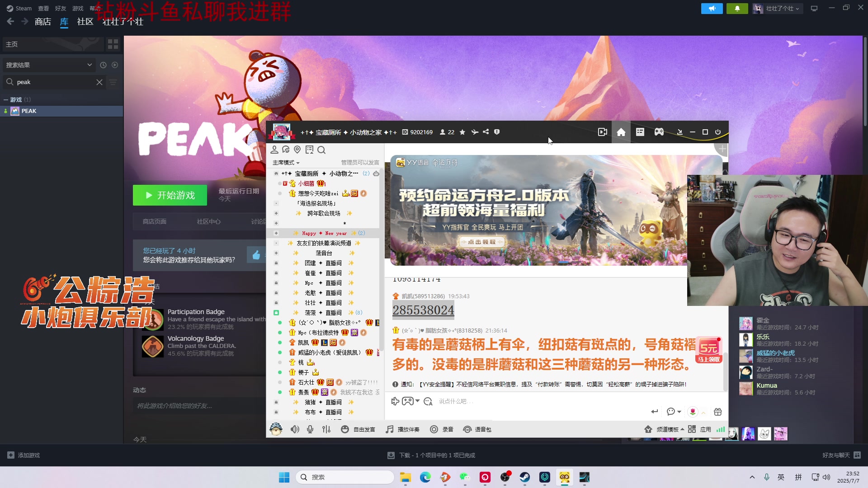Image resolution: width=868 pixels, height=488 pixels.
Task: Click the airplane icon beside the channel star
Action: pyautogui.click(x=475, y=132)
